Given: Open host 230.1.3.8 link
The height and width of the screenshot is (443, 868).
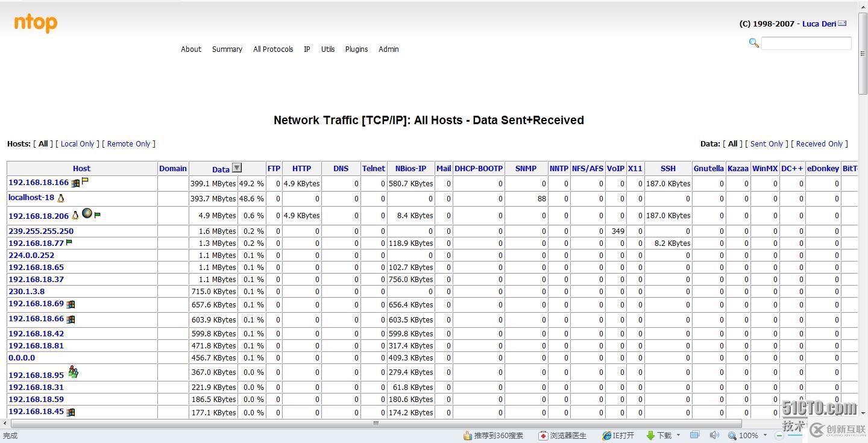Looking at the screenshot, I should 27,292.
